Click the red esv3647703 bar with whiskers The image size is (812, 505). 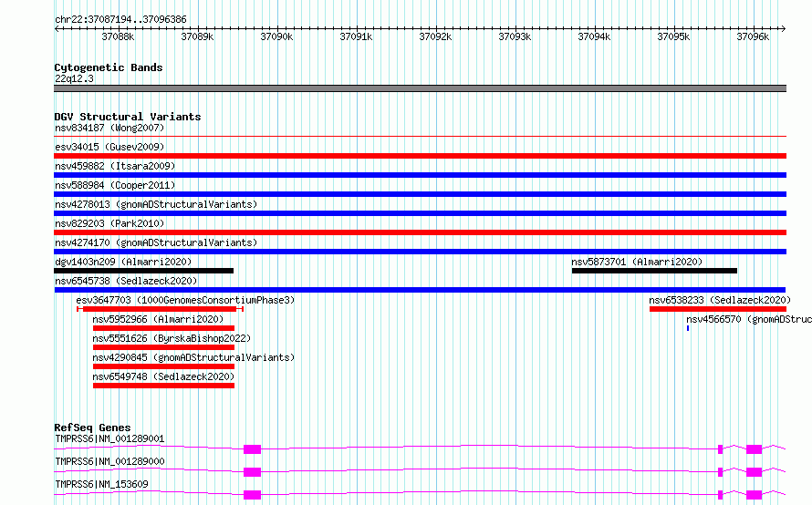coord(160,309)
